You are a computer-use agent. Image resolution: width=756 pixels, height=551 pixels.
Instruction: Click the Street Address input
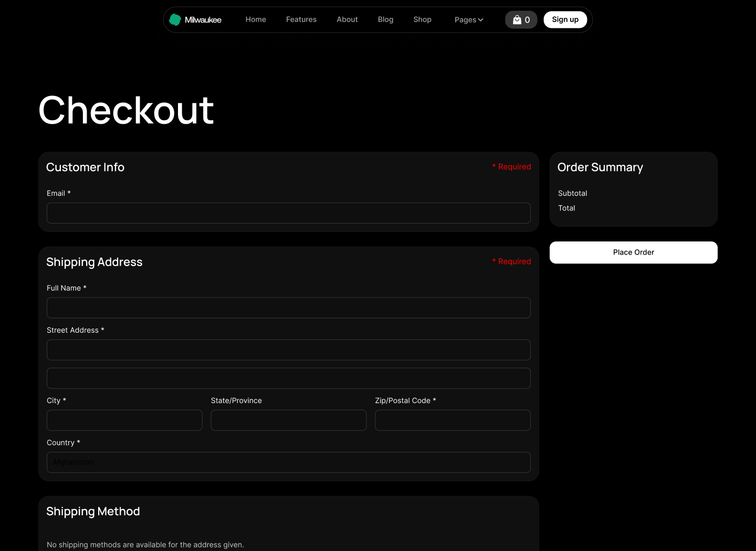point(289,349)
